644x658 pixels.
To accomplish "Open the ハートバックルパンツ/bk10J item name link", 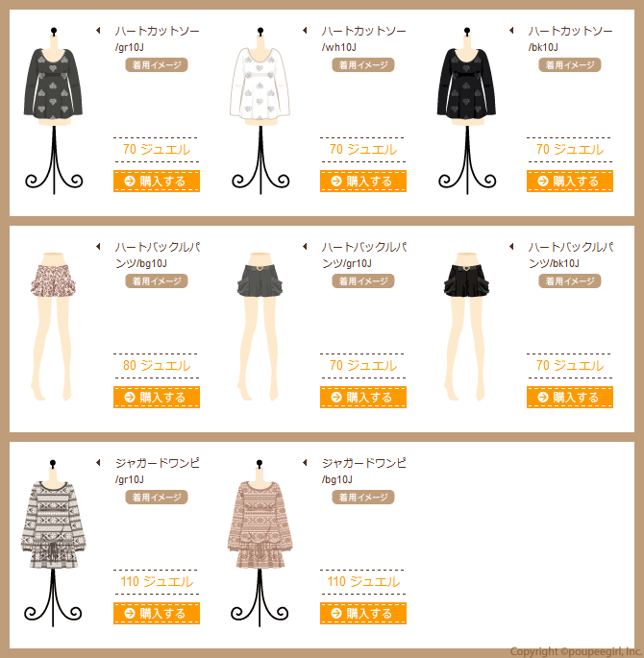I will click(x=570, y=255).
